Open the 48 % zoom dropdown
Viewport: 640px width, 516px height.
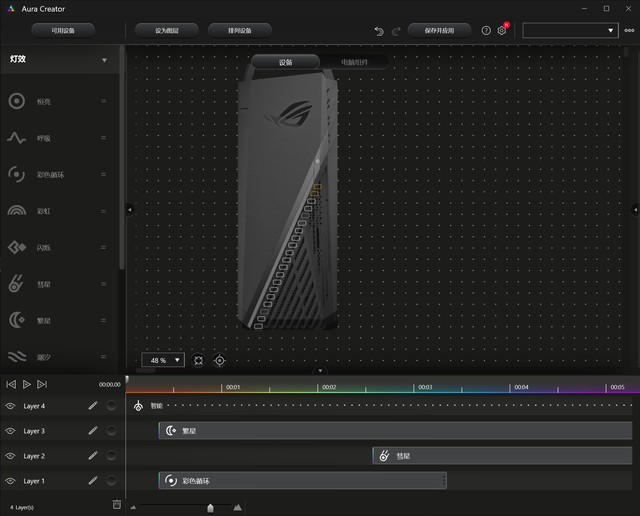pyautogui.click(x=163, y=360)
